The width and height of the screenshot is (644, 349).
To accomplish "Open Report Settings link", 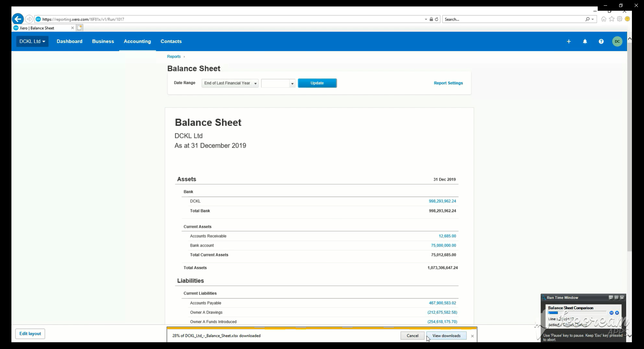I will (448, 83).
